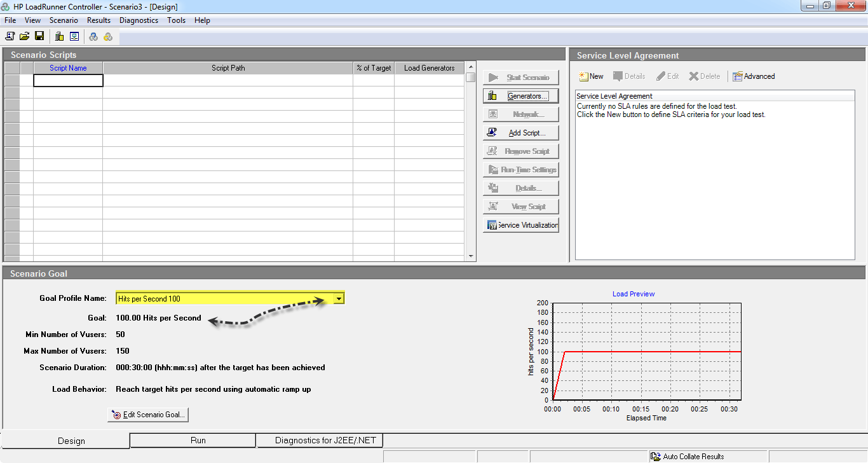Image resolution: width=868 pixels, height=463 pixels.
Task: Click the monitor-shaped toolbar icon beside Load Generators
Action: click(x=74, y=36)
